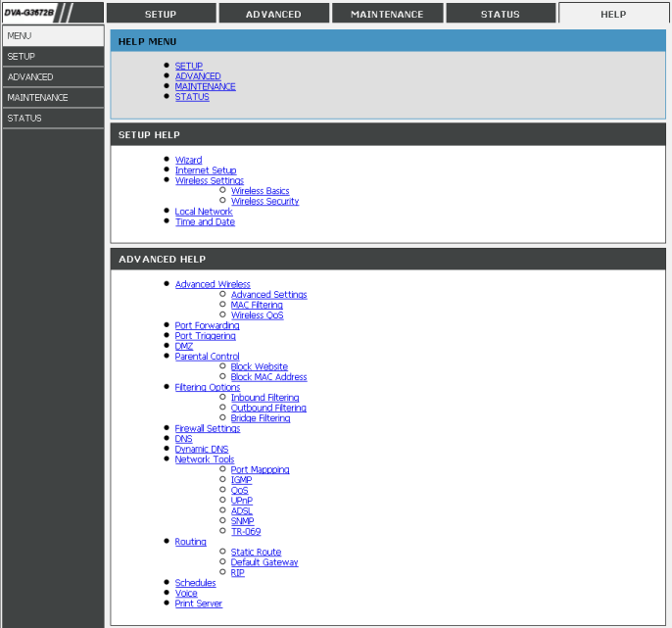Image resolution: width=672 pixels, height=628 pixels.
Task: Open the Block MAC Address help link
Action: pos(268,377)
